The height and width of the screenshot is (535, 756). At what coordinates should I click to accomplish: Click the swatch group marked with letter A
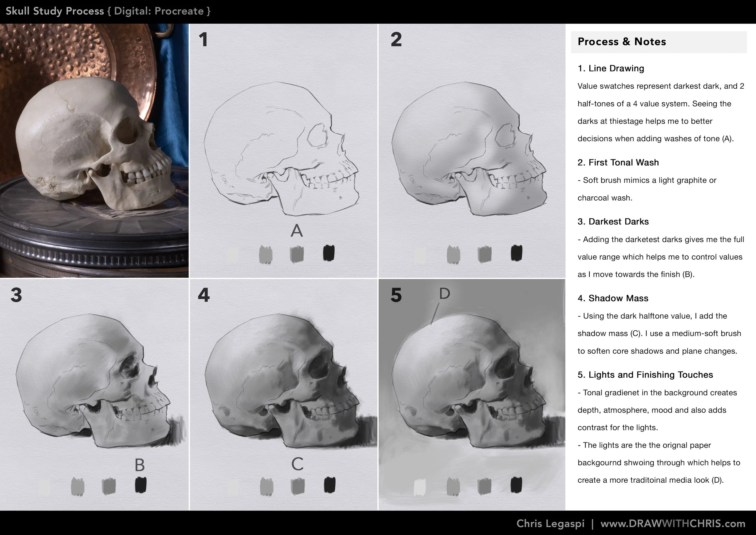point(297,231)
